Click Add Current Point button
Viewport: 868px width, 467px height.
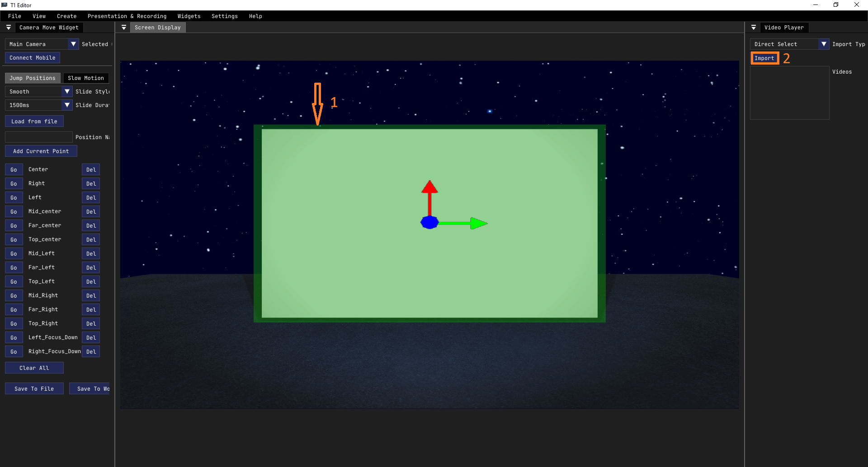click(x=41, y=151)
